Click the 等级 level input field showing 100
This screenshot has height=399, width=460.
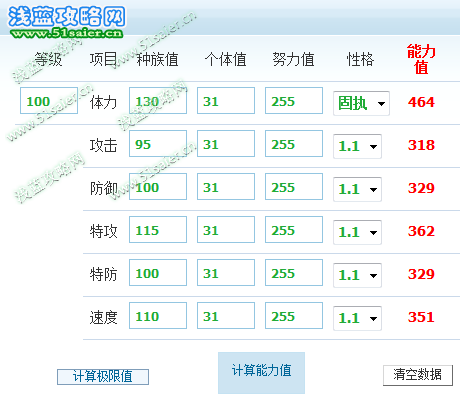(x=49, y=101)
